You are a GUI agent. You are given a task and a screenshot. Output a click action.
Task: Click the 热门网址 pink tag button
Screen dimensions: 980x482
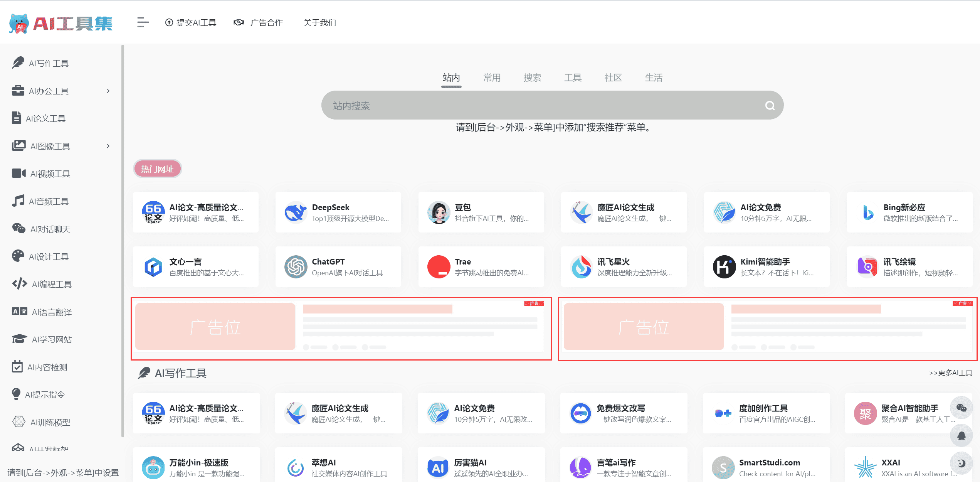click(x=157, y=169)
